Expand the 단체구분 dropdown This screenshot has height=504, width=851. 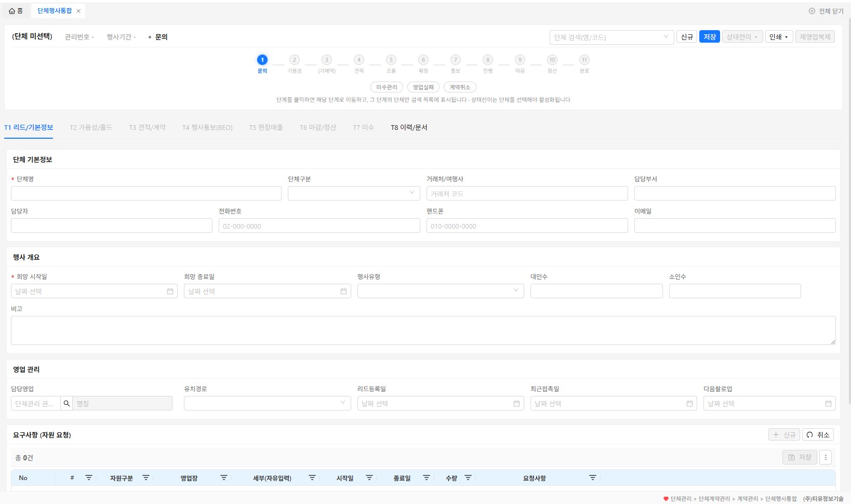(354, 193)
